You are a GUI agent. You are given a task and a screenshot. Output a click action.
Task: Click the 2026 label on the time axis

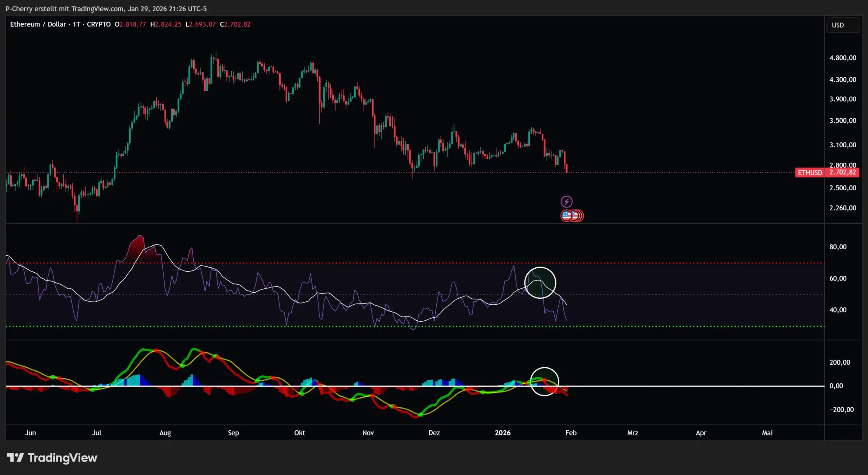point(503,433)
